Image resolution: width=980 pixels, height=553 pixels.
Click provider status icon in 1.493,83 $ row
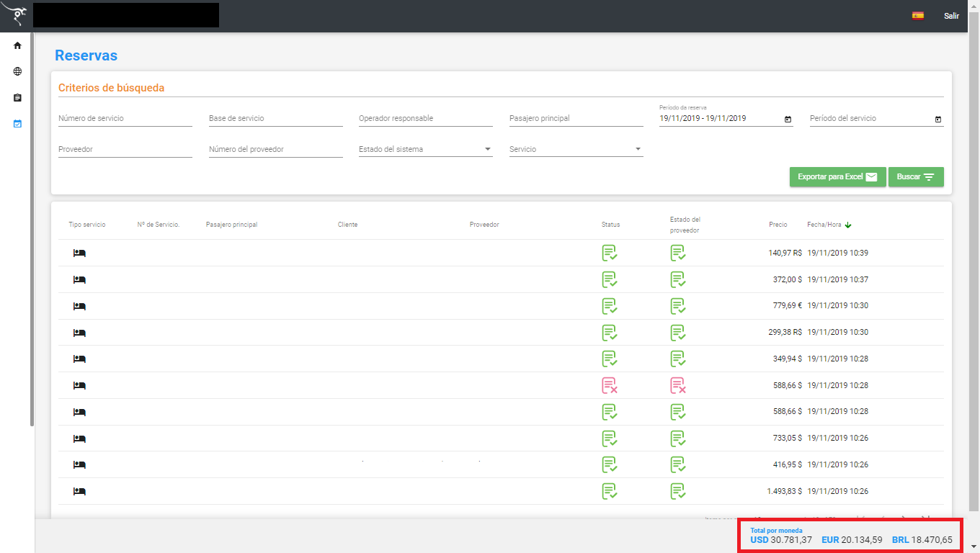(x=678, y=491)
